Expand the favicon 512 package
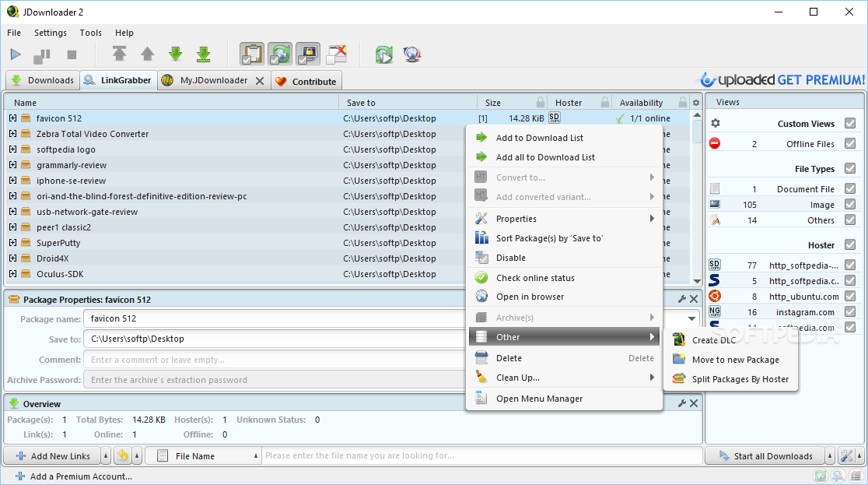Image resolution: width=868 pixels, height=485 pixels. click(x=12, y=118)
